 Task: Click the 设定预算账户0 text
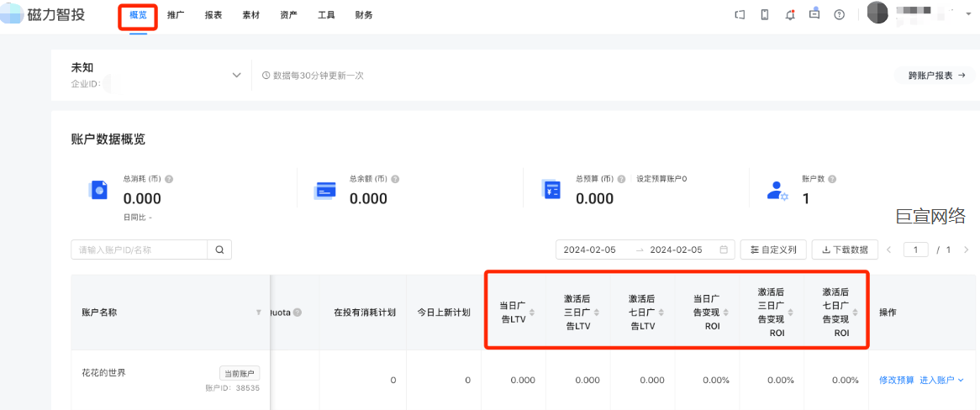[x=661, y=180]
